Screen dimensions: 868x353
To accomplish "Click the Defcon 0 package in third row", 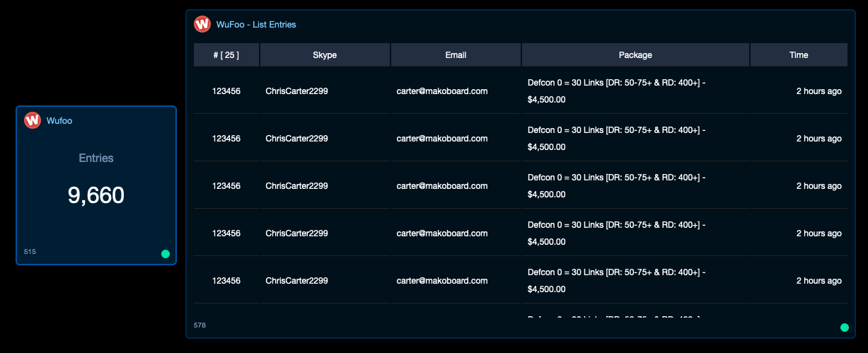I will (x=616, y=186).
